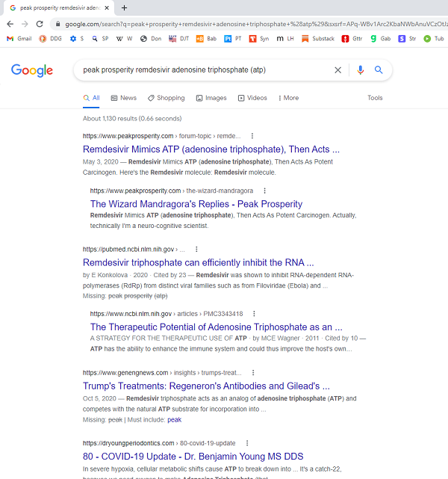448x479 pixels.
Task: Click the browser address bar URL
Action: click(256, 24)
